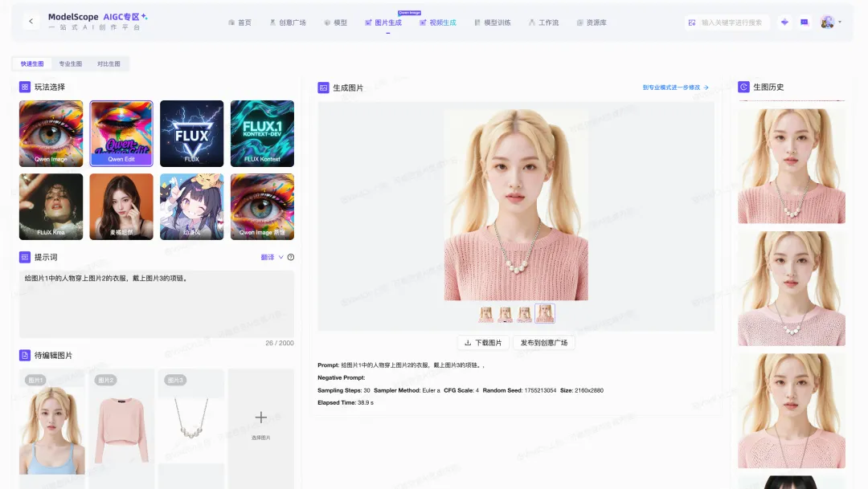Choose the 麦橘超然 model card

[x=121, y=206]
